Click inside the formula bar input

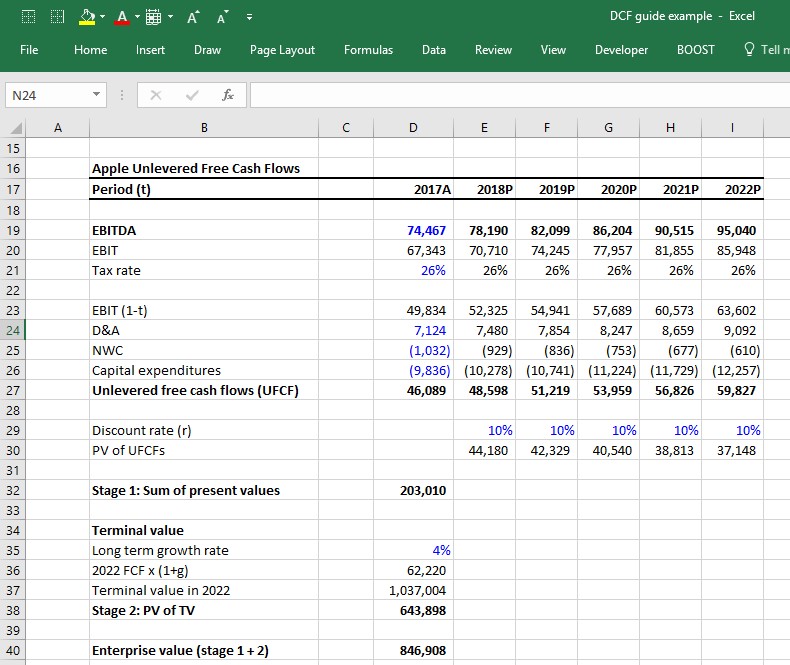[520, 95]
